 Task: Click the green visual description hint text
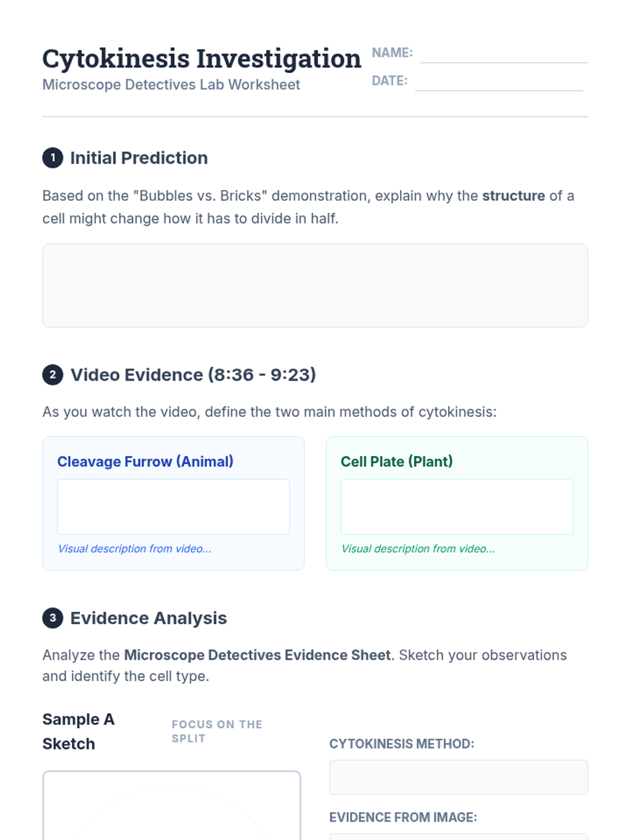click(418, 549)
